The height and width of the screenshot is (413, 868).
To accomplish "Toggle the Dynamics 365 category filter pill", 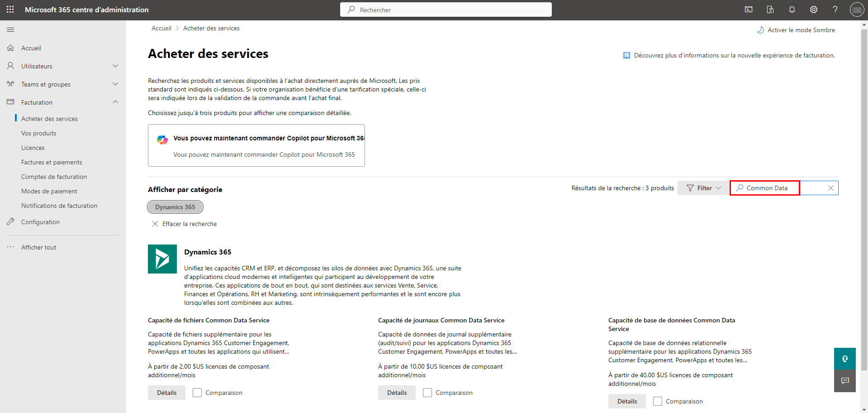I will tap(175, 207).
